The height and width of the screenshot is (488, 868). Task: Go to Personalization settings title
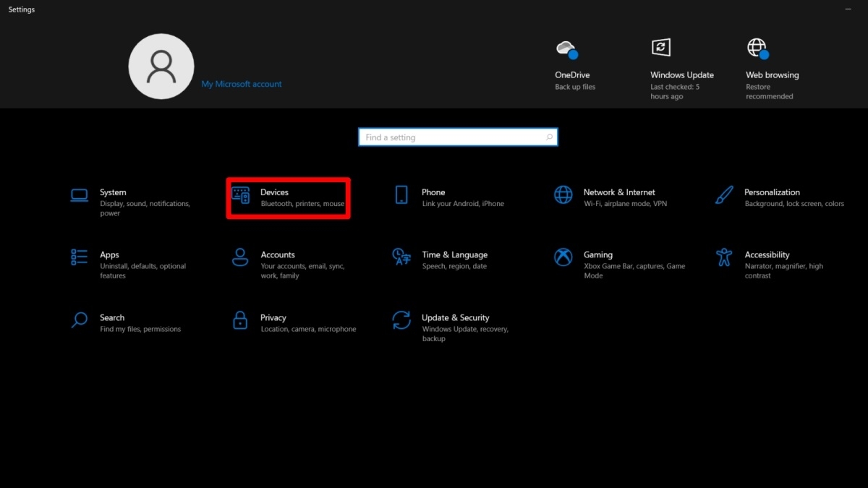(772, 192)
